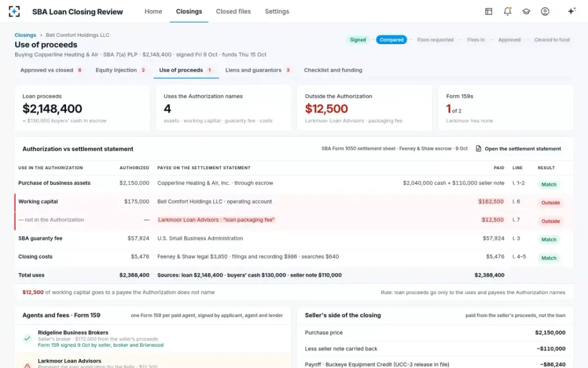Click the Cleared to fund status step
This screenshot has width=588, height=368.
(x=552, y=40)
